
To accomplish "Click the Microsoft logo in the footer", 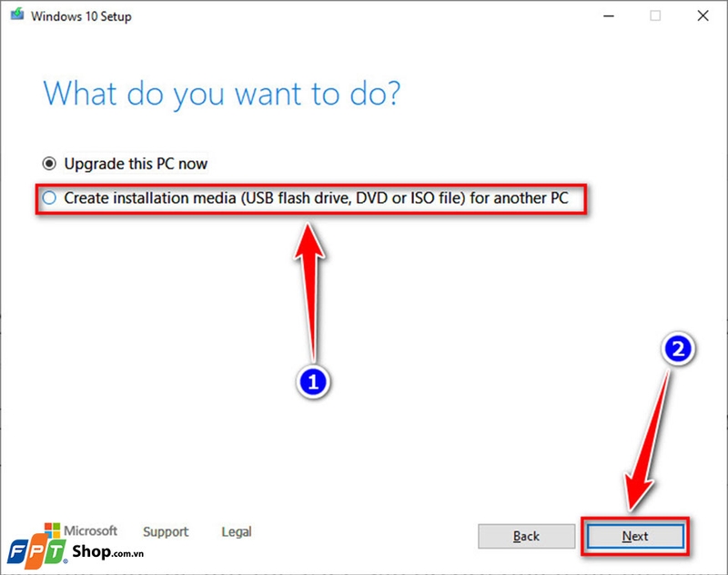I will (81, 530).
